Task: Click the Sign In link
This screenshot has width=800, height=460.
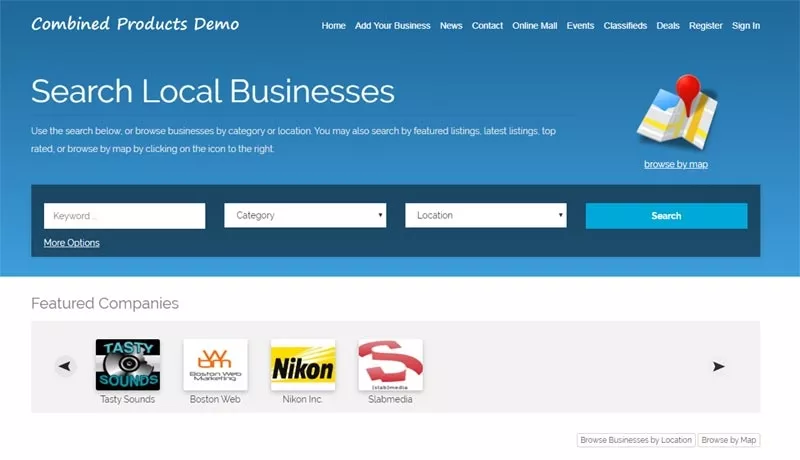Action: (x=745, y=25)
